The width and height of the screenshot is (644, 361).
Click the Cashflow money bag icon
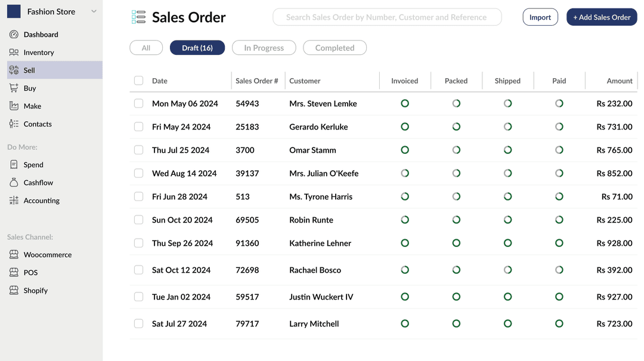(14, 183)
